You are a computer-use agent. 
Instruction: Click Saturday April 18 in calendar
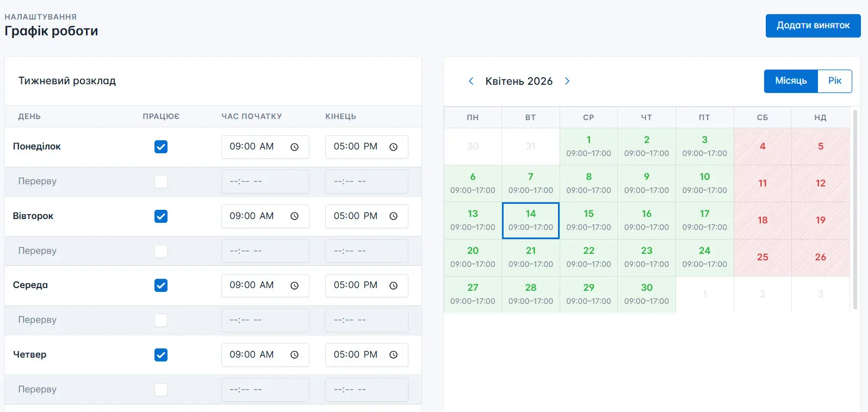(762, 220)
